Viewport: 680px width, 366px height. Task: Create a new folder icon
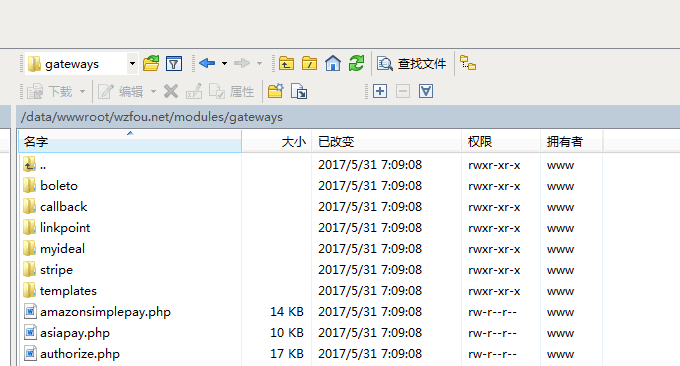point(275,91)
